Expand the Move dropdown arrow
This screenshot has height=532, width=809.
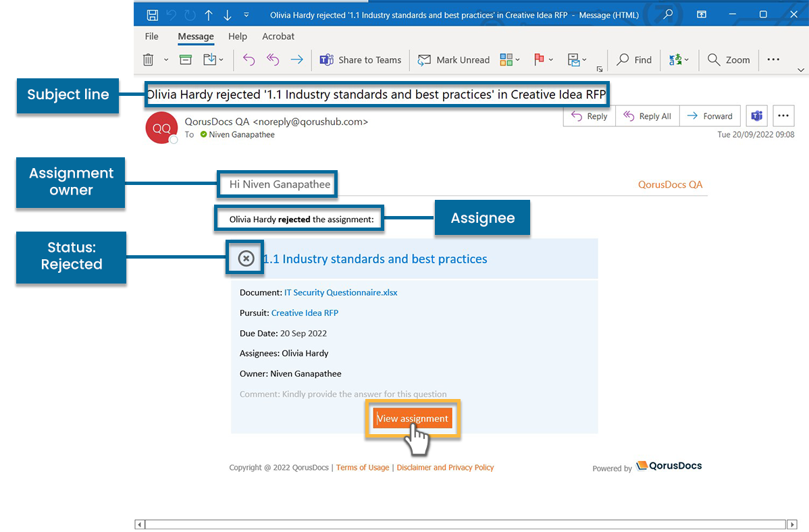point(221,60)
